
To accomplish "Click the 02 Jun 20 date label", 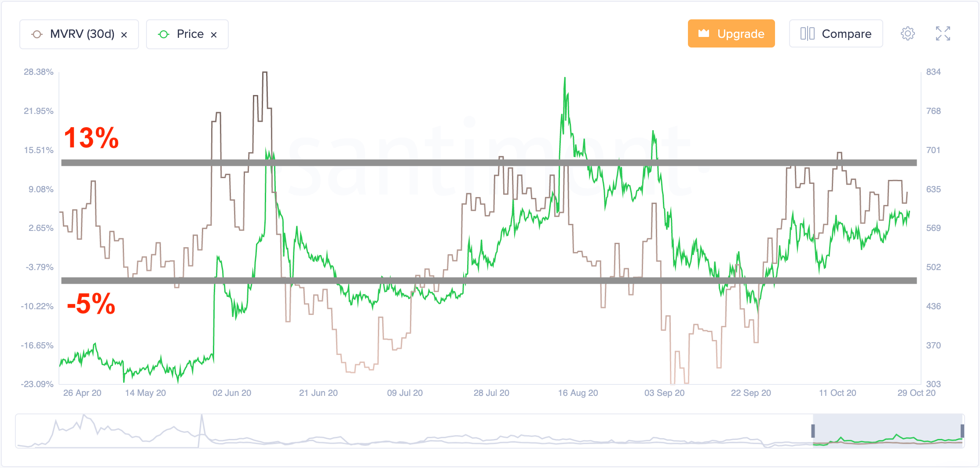I will pyautogui.click(x=232, y=393).
